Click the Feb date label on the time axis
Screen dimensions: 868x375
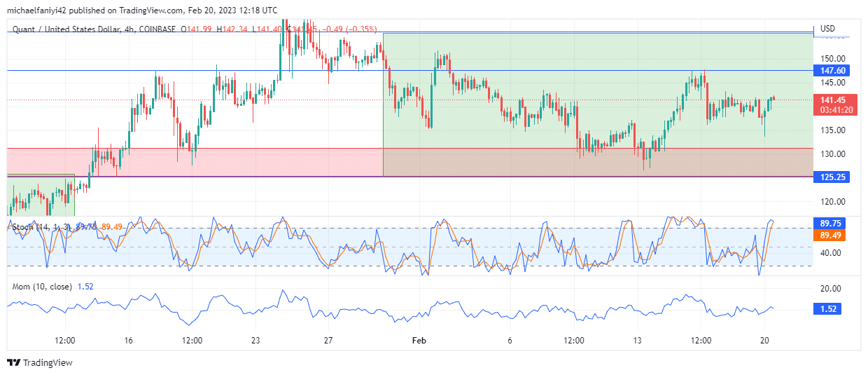point(419,341)
